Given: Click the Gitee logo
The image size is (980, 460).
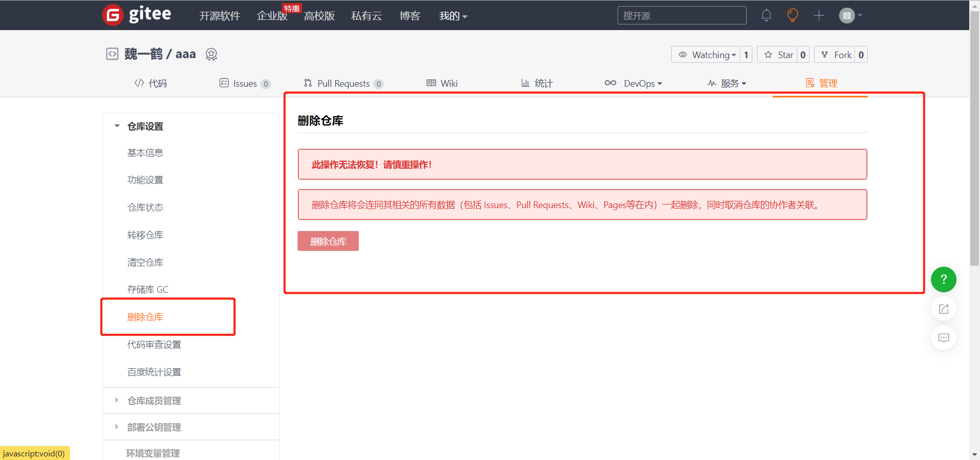Looking at the screenshot, I should [137, 15].
